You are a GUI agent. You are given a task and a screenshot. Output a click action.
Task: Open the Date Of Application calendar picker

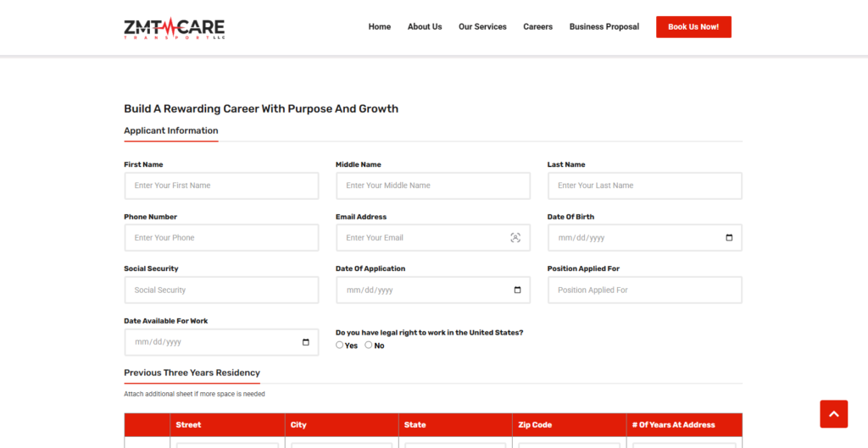(517, 290)
